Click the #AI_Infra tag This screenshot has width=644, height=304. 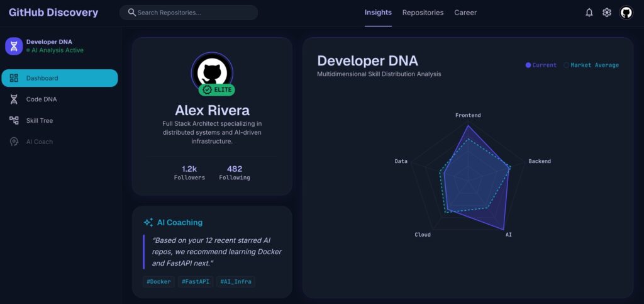click(x=236, y=282)
